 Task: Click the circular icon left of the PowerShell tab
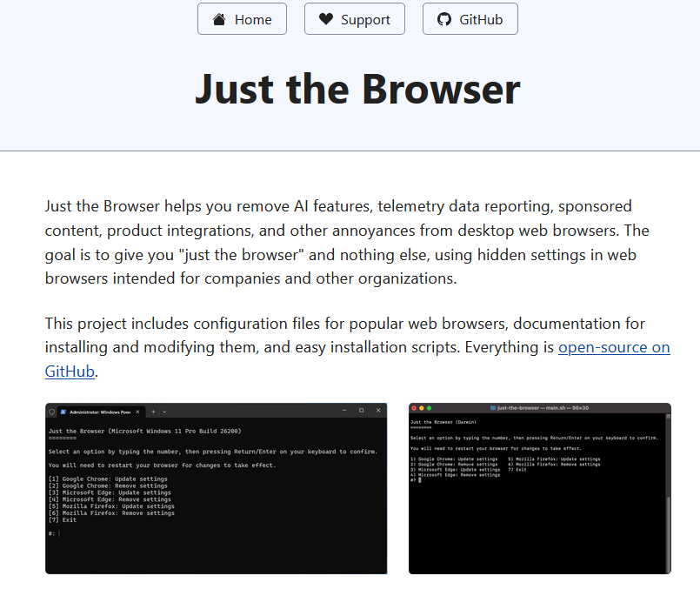pos(50,410)
